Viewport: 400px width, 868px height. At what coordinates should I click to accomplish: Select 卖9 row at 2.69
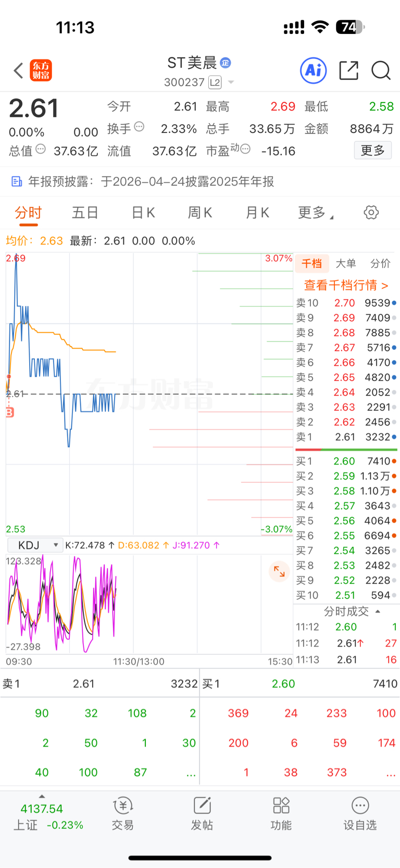coord(346,318)
